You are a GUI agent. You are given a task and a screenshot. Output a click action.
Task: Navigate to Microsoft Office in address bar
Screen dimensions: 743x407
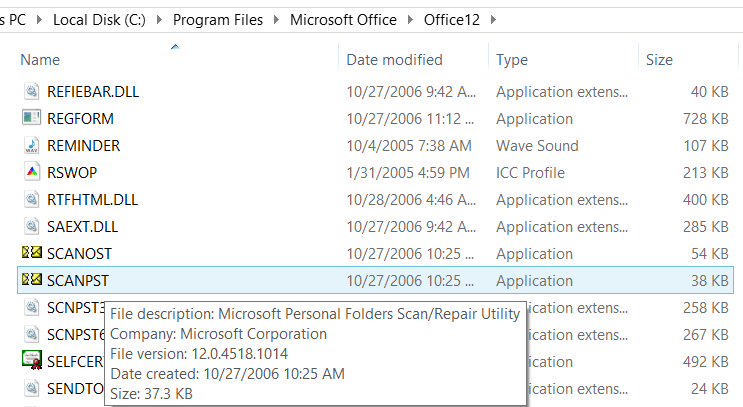(x=343, y=20)
